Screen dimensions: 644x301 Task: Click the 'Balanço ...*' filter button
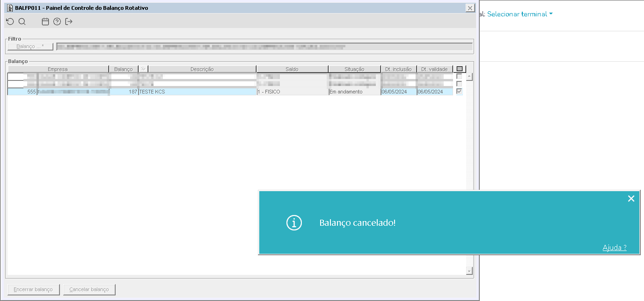pos(30,46)
